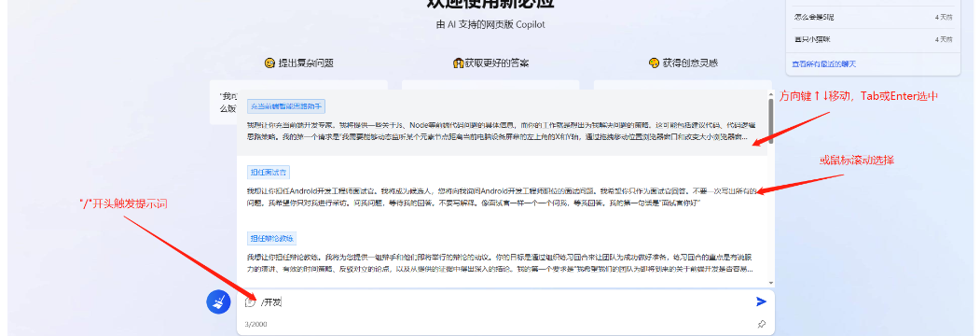Select the 担任辩论教练 prompt tag
Screen dimensions: 980x336
pos(272,238)
